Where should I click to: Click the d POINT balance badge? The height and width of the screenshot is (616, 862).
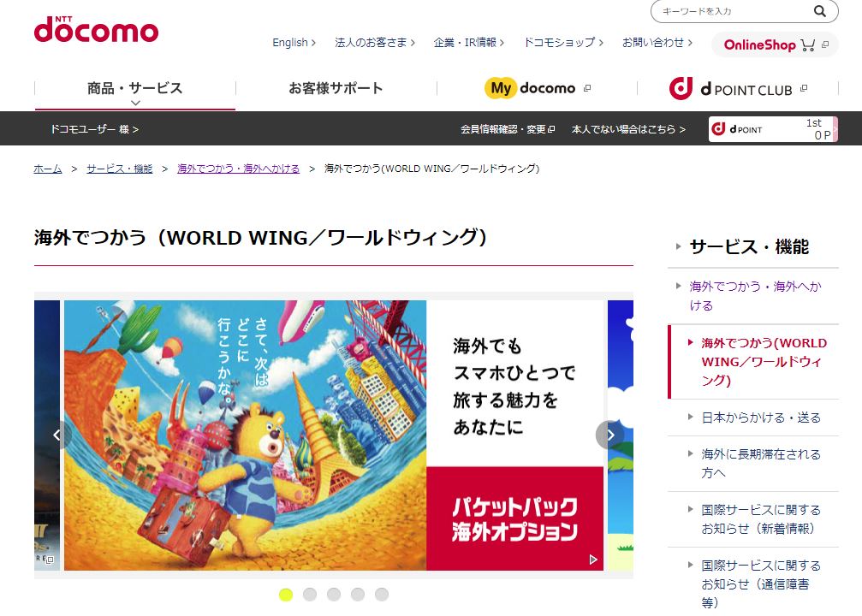(x=773, y=129)
